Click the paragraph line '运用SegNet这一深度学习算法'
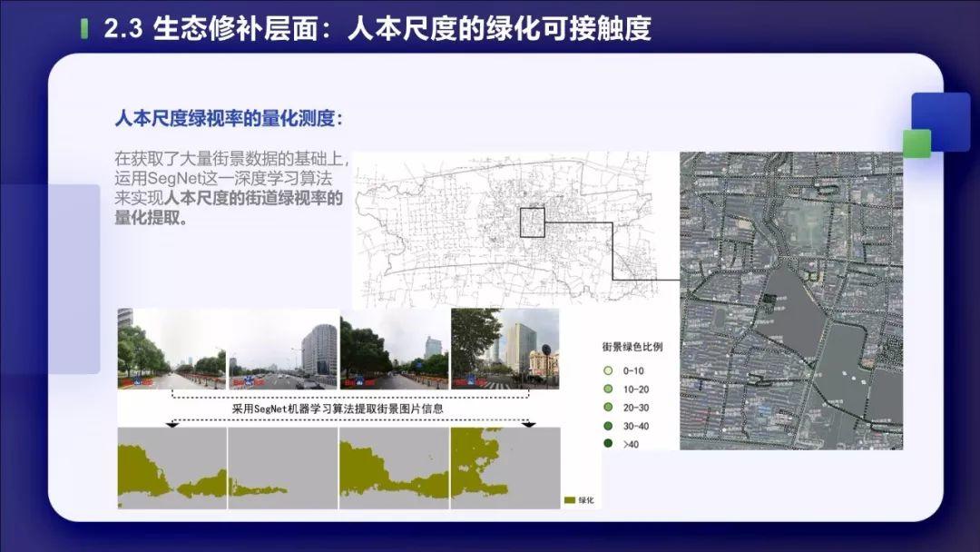This screenshot has width=980, height=552. click(223, 178)
